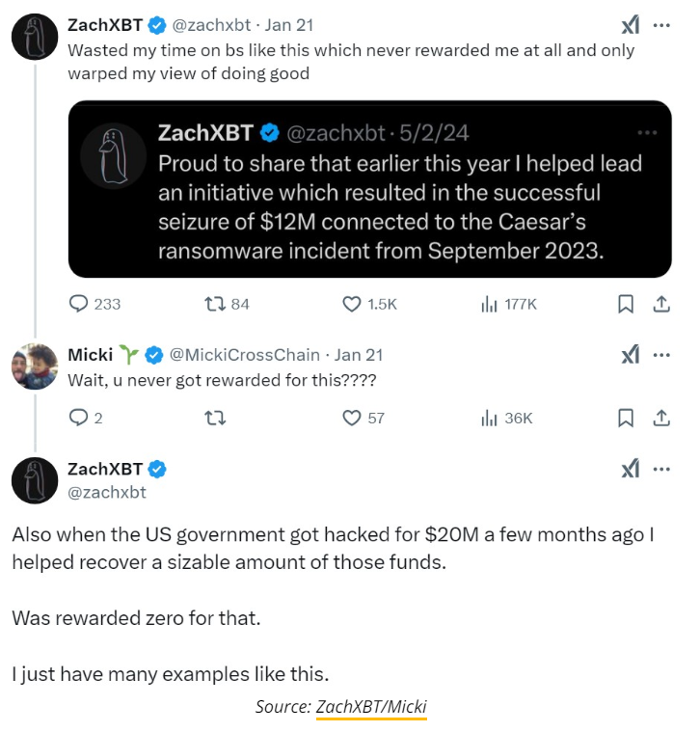
Task: Like Micki's tweet with 57 likes
Action: click(352, 418)
